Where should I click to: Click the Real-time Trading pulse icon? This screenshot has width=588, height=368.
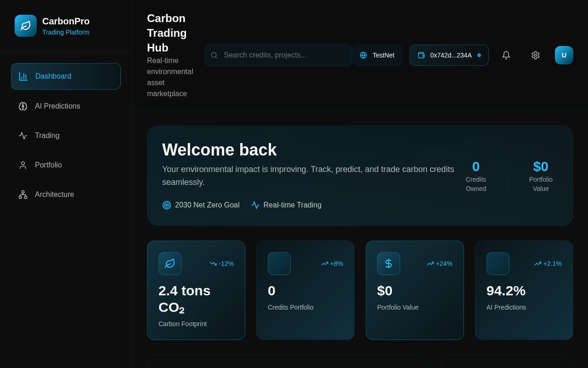tap(255, 205)
